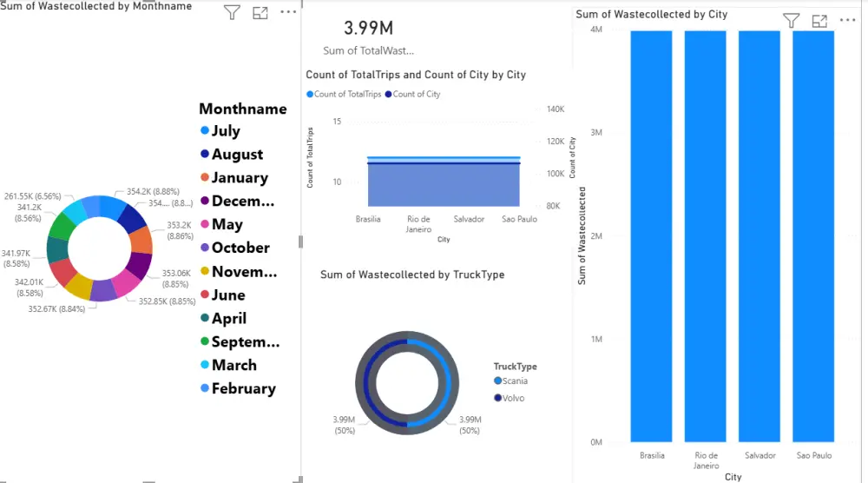The image size is (868, 483).
Task: Click the area chart filled region
Action: [x=444, y=186]
